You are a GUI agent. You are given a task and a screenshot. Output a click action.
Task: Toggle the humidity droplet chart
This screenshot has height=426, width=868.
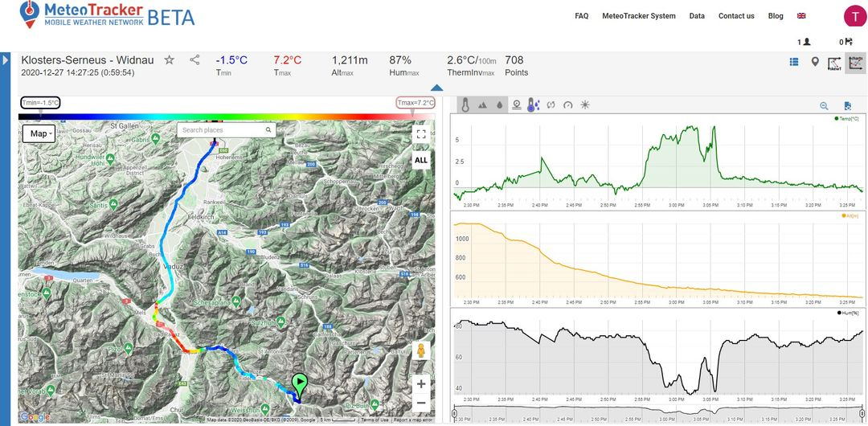click(x=499, y=104)
